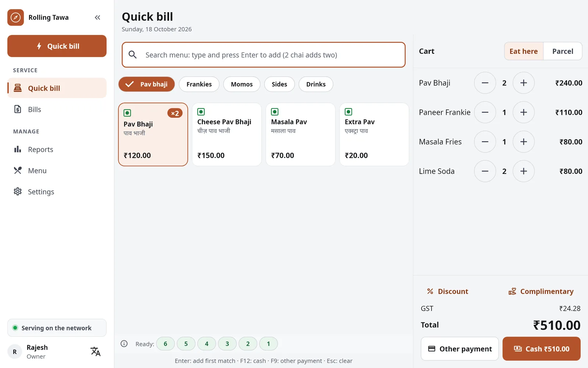Increase Lime Soda quantity with plus
The width and height of the screenshot is (588, 368).
[x=524, y=171]
